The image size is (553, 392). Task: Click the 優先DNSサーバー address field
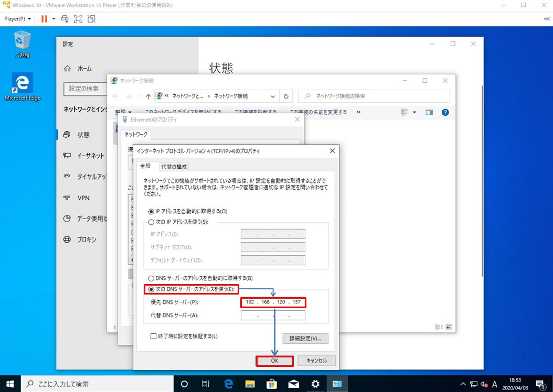pos(273,302)
